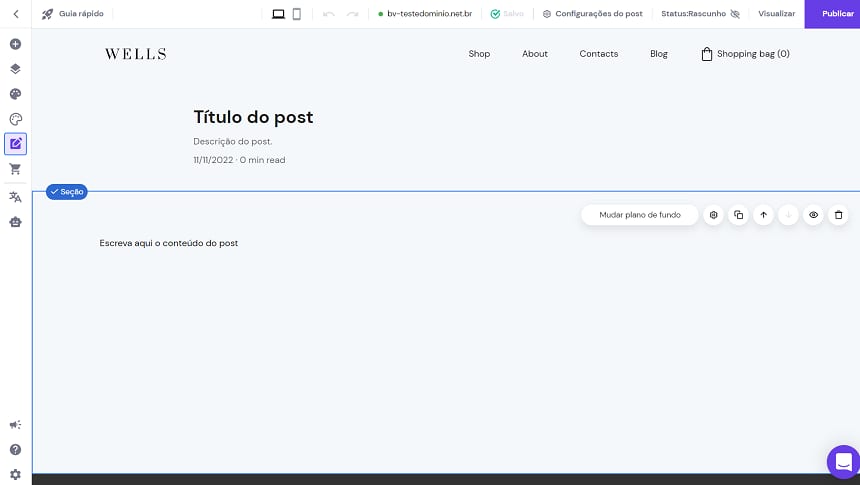This screenshot has height=485, width=860.
Task: Open Configurações do post settings
Action: [592, 14]
